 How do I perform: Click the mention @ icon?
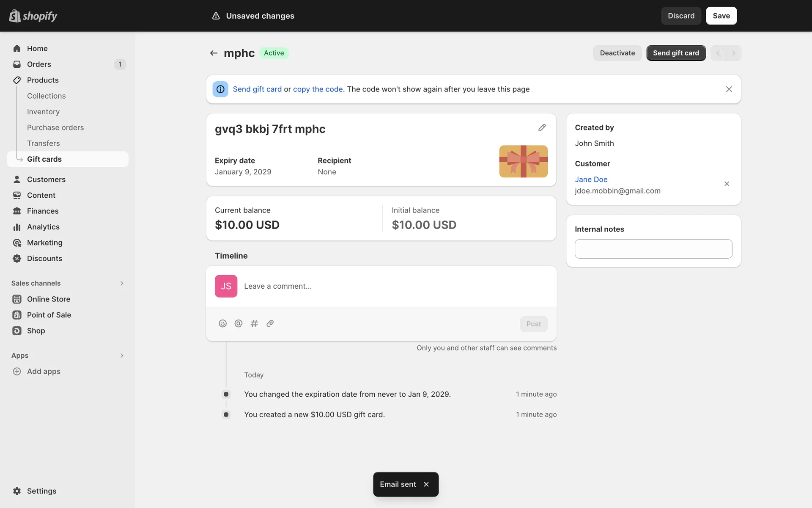tap(239, 323)
